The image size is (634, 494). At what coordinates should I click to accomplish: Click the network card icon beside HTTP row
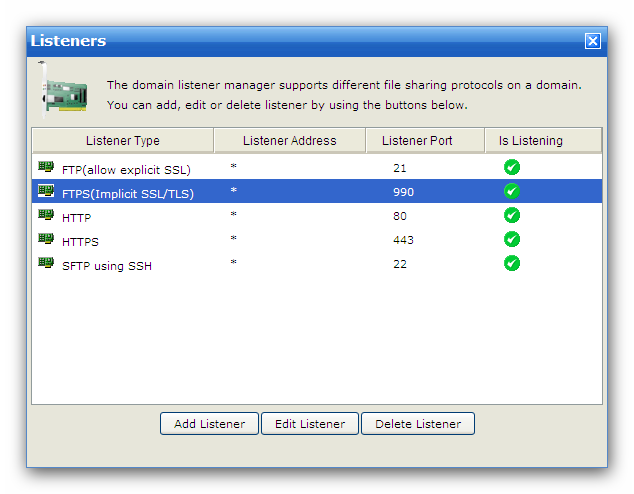46,214
